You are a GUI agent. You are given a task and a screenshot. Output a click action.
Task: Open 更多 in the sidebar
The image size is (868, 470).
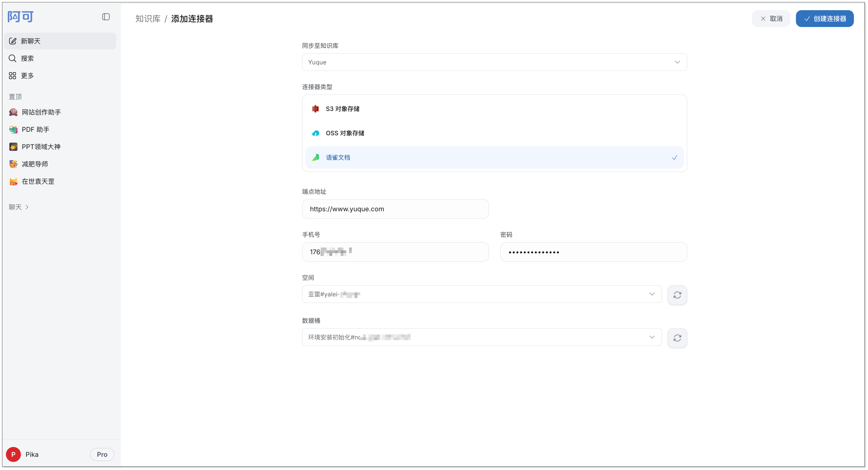[60, 76]
